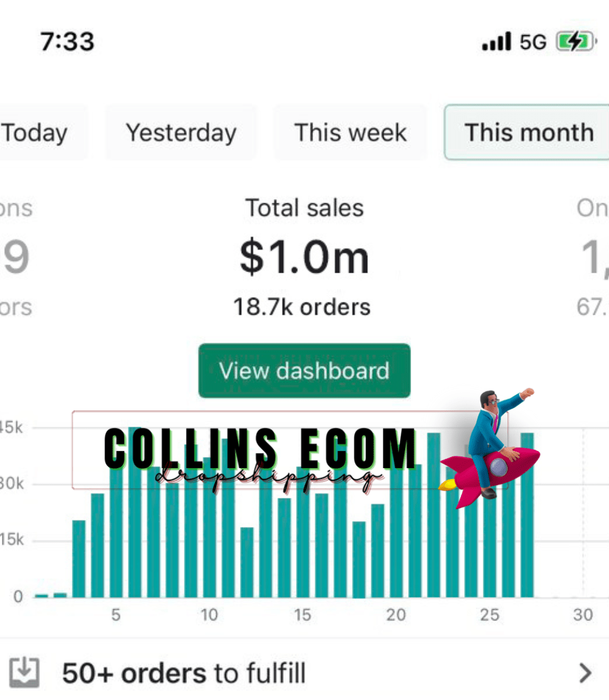The image size is (609, 700).
Task: Tap the Total sales heading label
Action: tap(304, 208)
